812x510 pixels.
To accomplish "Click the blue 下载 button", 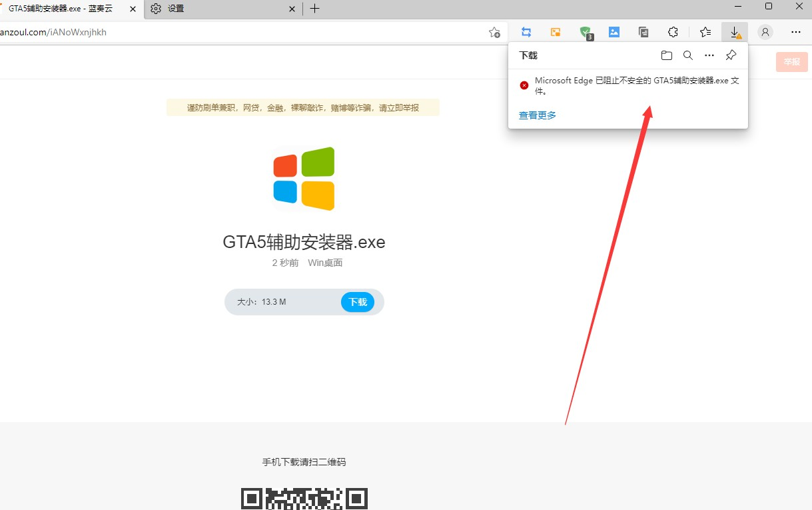I will coord(358,302).
